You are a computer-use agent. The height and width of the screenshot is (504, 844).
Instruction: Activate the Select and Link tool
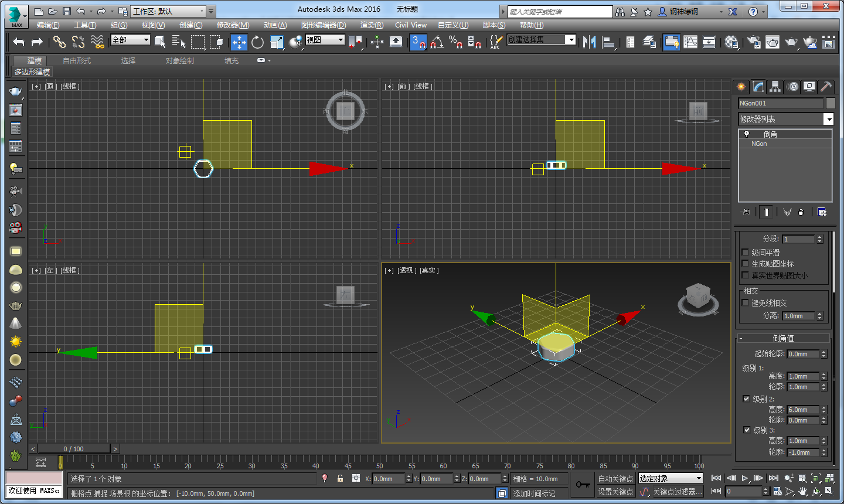coord(59,42)
